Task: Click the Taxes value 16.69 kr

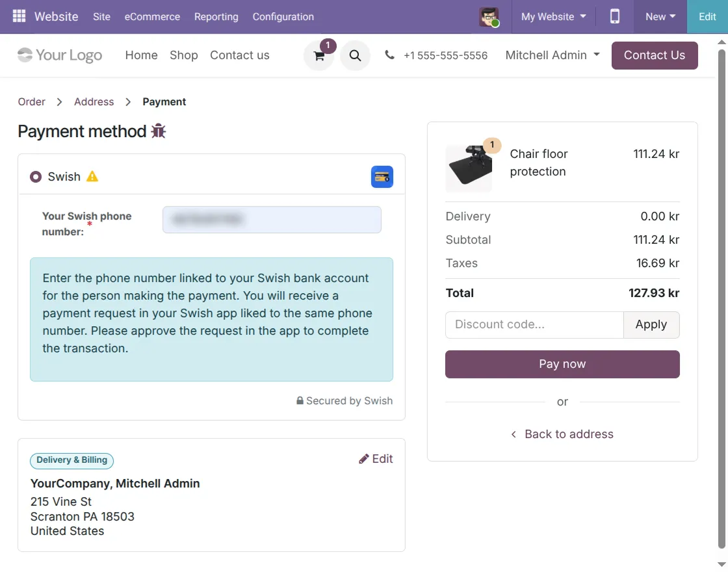Action: point(657,263)
